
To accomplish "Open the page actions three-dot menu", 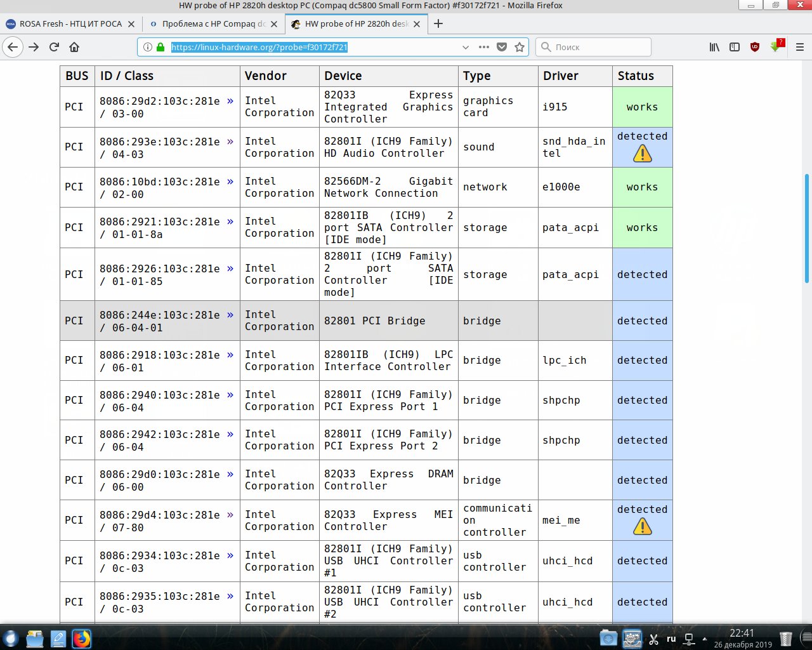I will (483, 47).
